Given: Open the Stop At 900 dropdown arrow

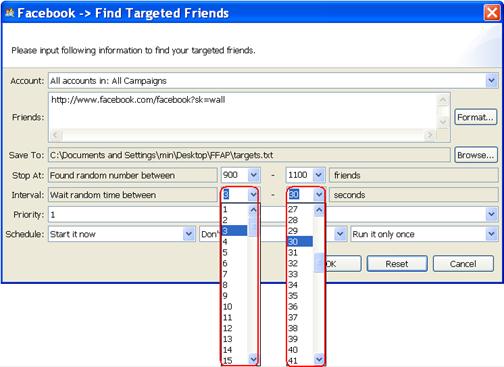Looking at the screenshot, I should (x=253, y=175).
